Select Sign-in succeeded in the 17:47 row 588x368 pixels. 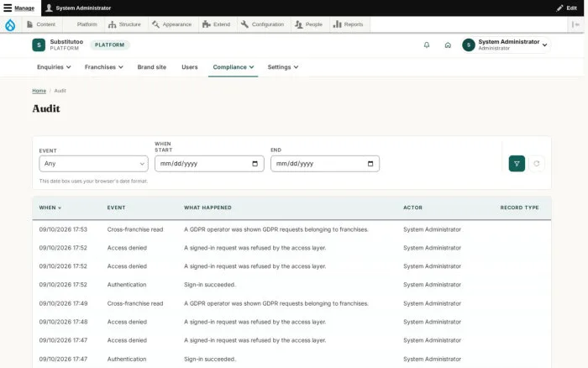tap(210, 359)
